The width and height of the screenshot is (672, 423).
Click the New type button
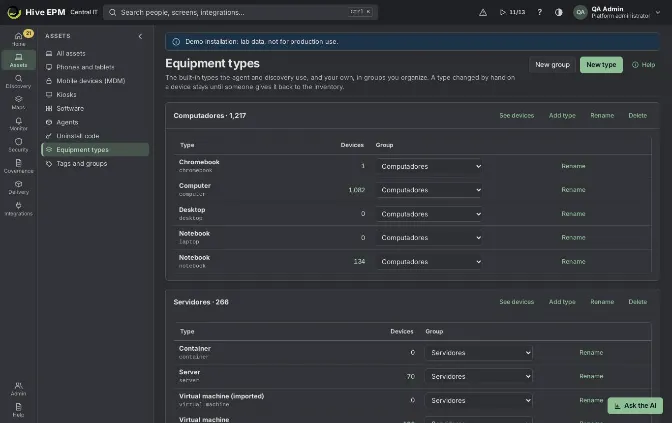tap(601, 65)
